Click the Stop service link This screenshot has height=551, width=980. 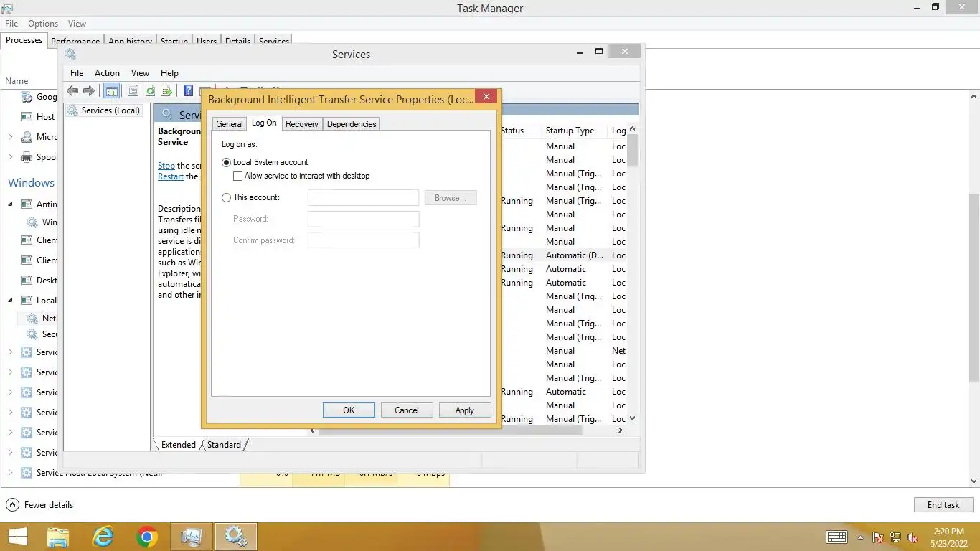click(x=166, y=166)
